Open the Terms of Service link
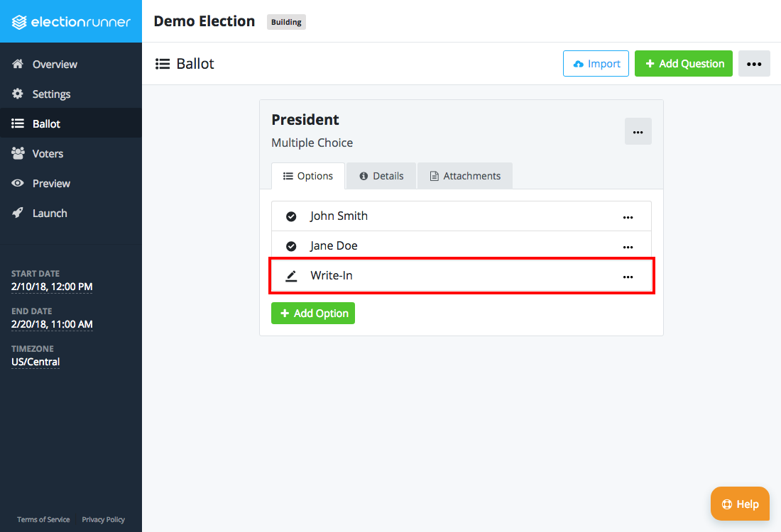Viewport: 781px width, 532px height. click(x=43, y=519)
